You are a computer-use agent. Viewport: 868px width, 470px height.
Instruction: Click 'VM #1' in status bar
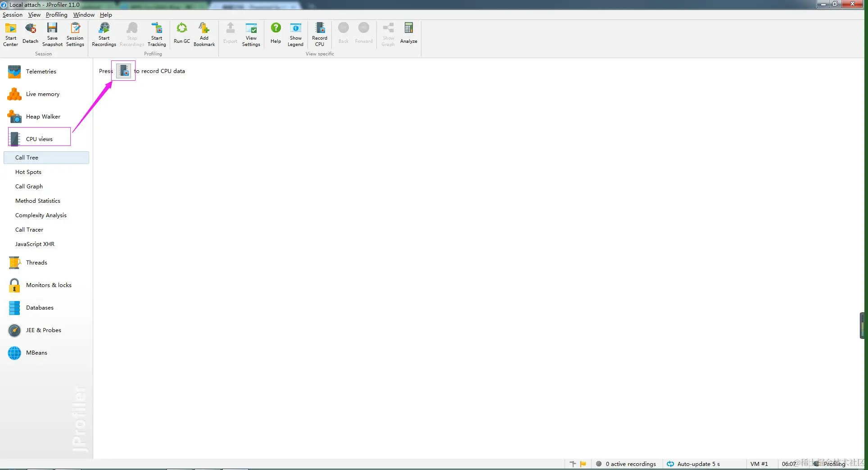point(759,464)
